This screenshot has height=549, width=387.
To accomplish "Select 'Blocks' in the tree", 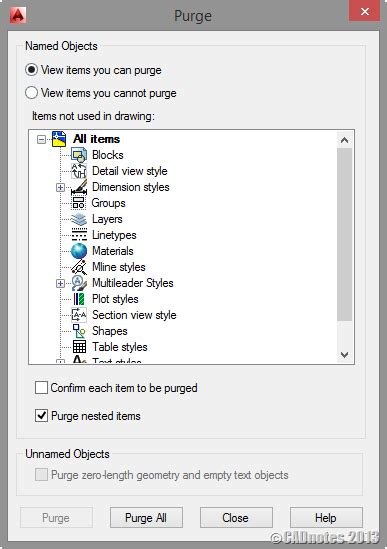I will [x=108, y=155].
